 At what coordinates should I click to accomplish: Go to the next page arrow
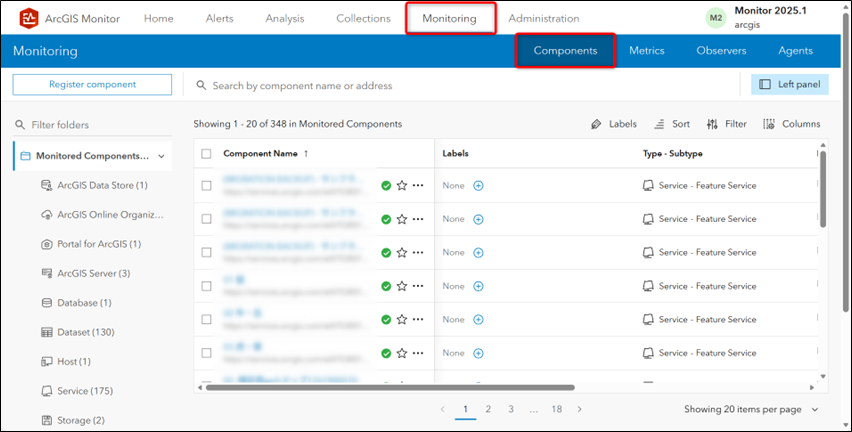pyautogui.click(x=580, y=409)
